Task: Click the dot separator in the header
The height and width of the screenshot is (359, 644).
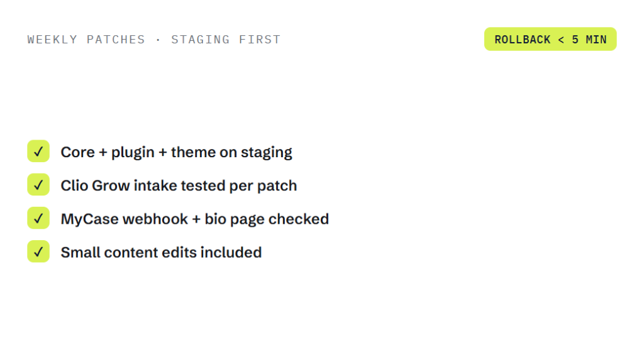Action: point(158,40)
